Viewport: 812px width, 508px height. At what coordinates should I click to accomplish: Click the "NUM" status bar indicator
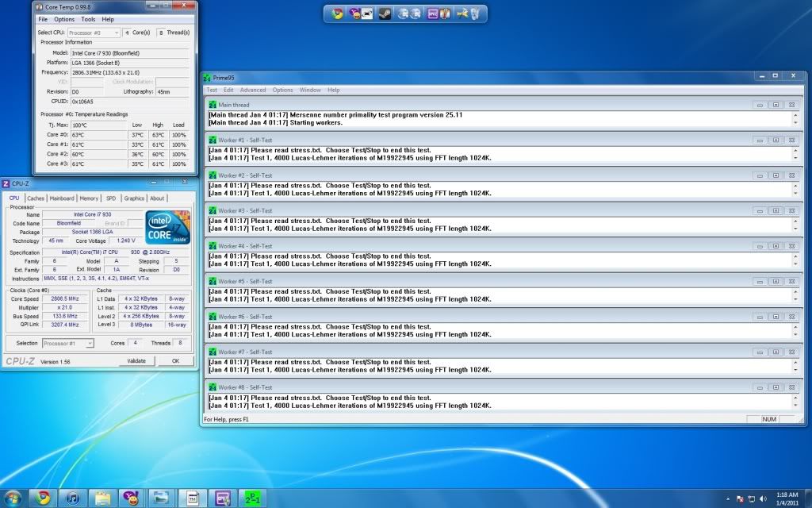769,419
